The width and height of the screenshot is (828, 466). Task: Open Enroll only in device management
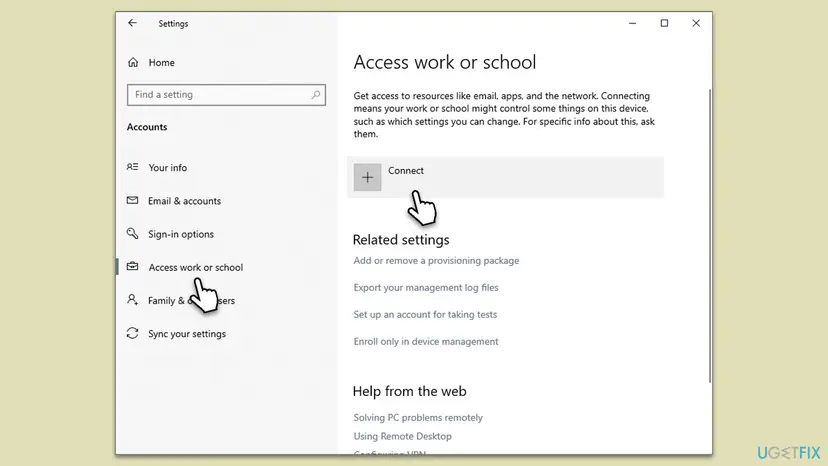426,341
